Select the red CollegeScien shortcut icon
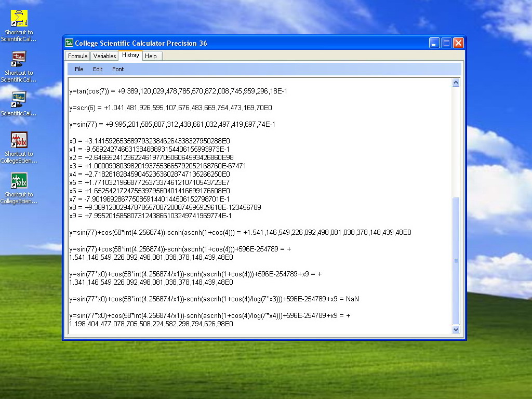 tap(19, 147)
